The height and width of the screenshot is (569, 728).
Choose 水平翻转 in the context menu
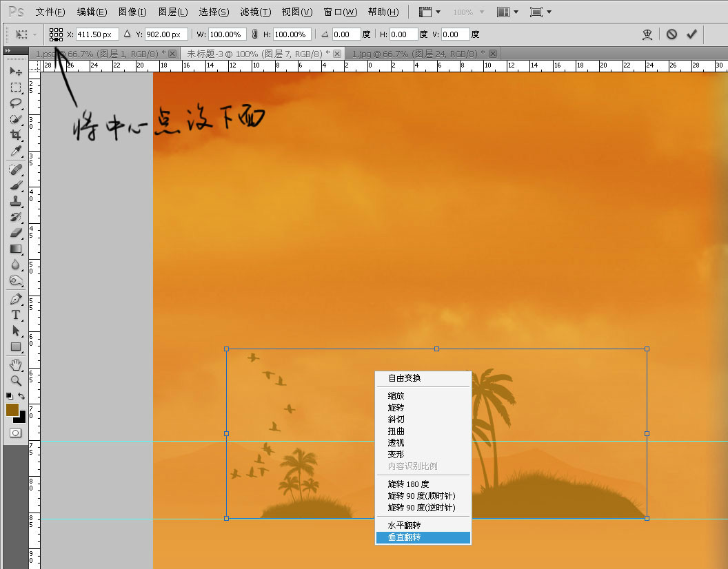pyautogui.click(x=423, y=526)
